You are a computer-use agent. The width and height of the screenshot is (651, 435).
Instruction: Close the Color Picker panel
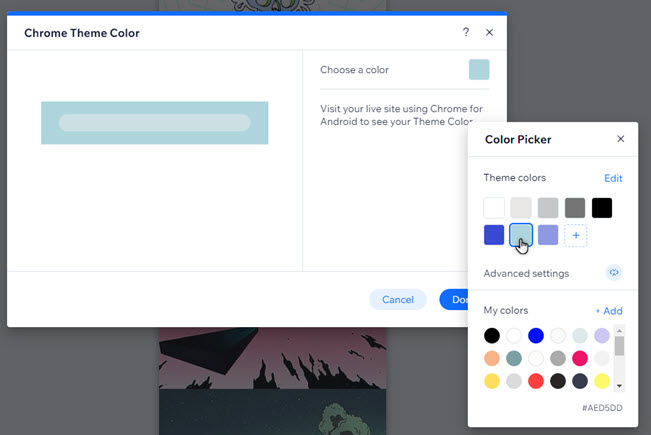(x=621, y=139)
